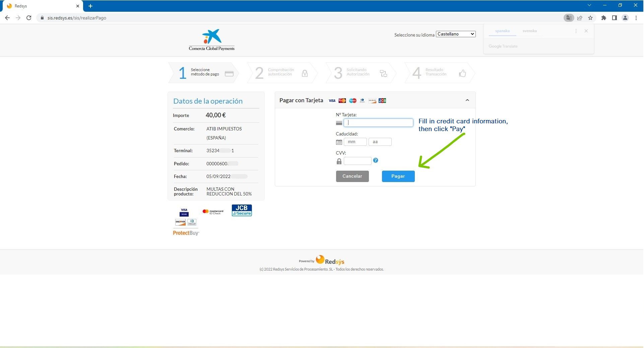
Task: Close the Redsys tab
Action: point(77,6)
